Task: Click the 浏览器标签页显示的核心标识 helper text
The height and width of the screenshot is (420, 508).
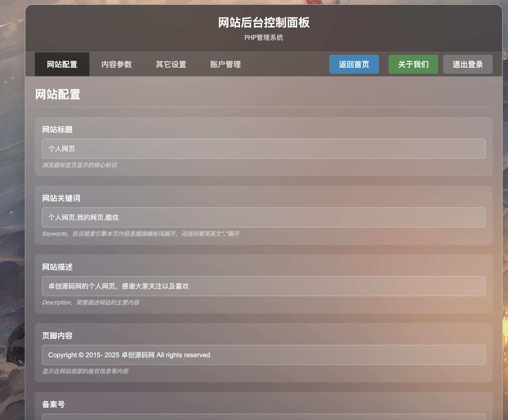Action: click(80, 165)
